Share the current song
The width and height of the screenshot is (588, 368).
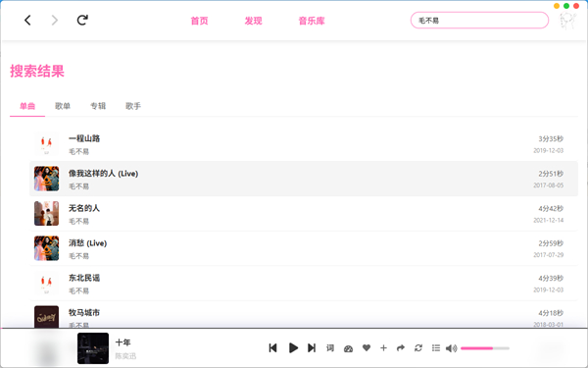coord(401,348)
